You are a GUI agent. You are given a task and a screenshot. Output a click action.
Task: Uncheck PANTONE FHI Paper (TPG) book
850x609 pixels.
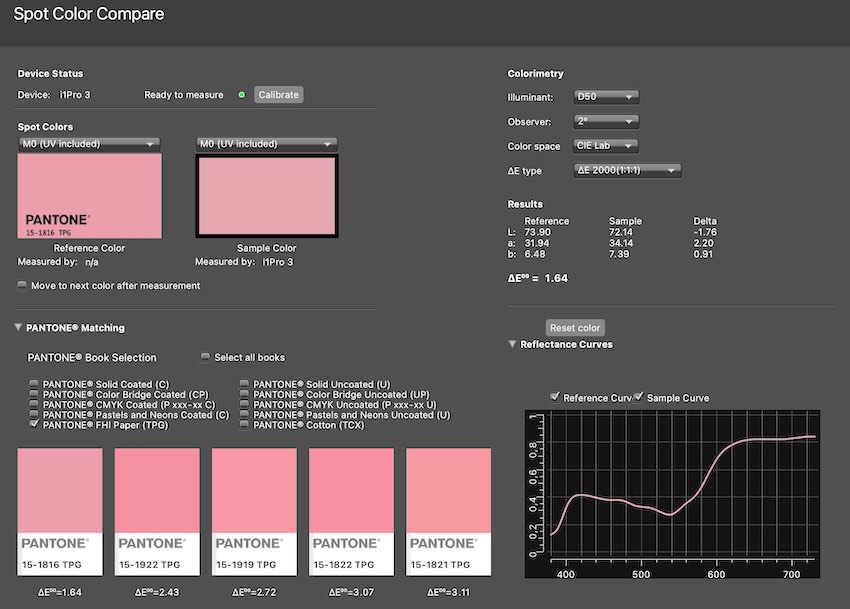(x=34, y=425)
